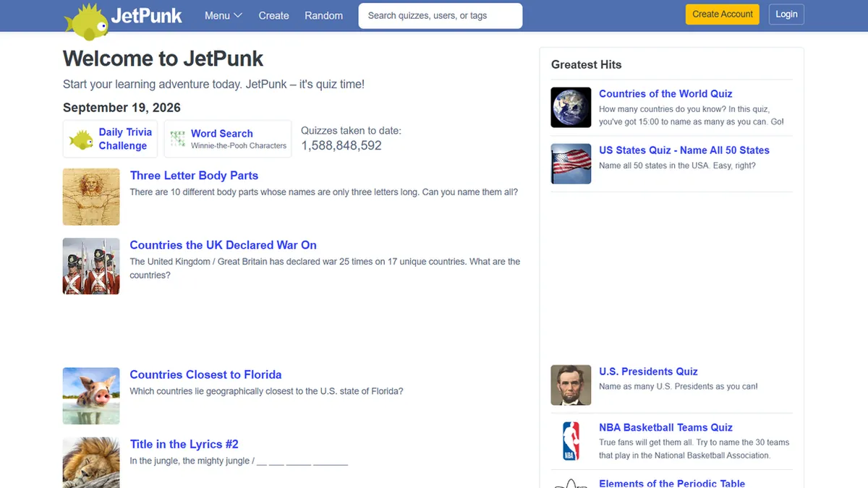The height and width of the screenshot is (488, 868).
Task: Open Countries the UK Declared War On
Action: (224, 245)
